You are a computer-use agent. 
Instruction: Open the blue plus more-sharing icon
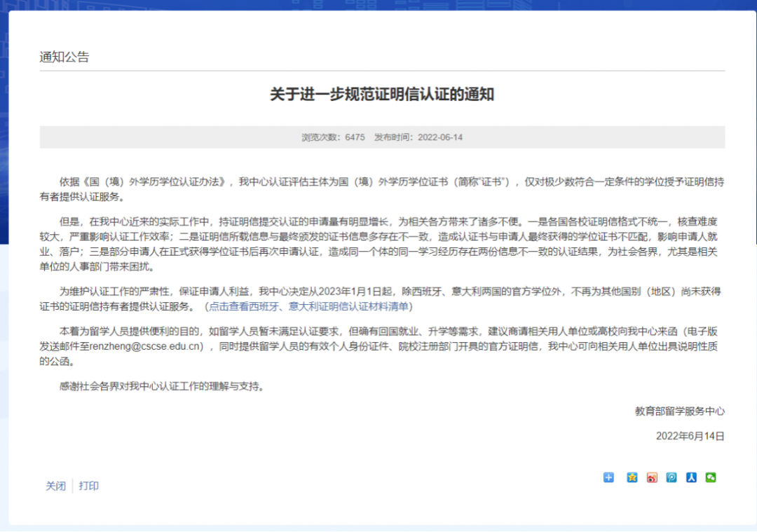(608, 477)
